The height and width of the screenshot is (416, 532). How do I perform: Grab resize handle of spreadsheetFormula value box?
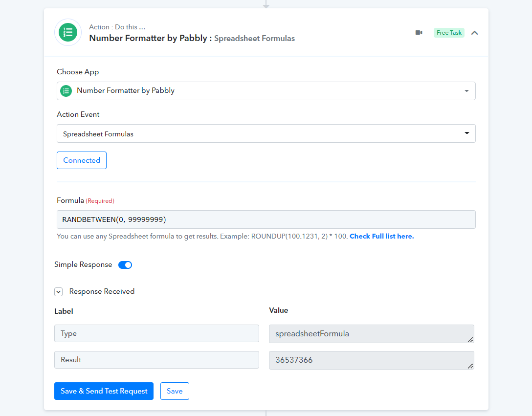point(470,340)
